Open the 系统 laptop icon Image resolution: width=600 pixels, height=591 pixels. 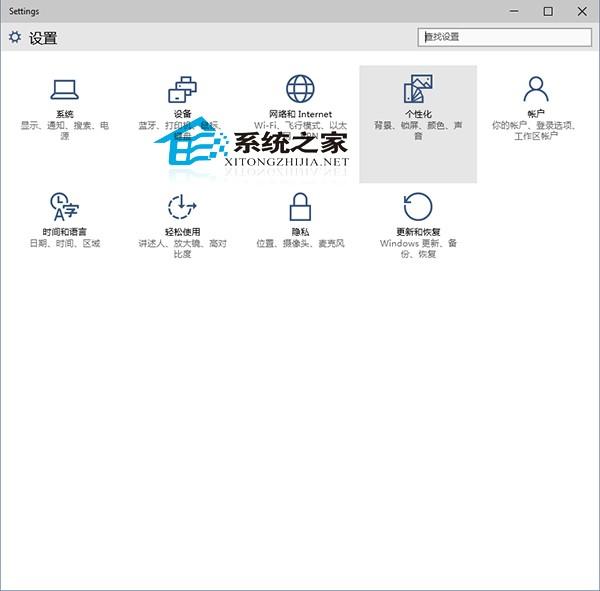pyautogui.click(x=65, y=90)
